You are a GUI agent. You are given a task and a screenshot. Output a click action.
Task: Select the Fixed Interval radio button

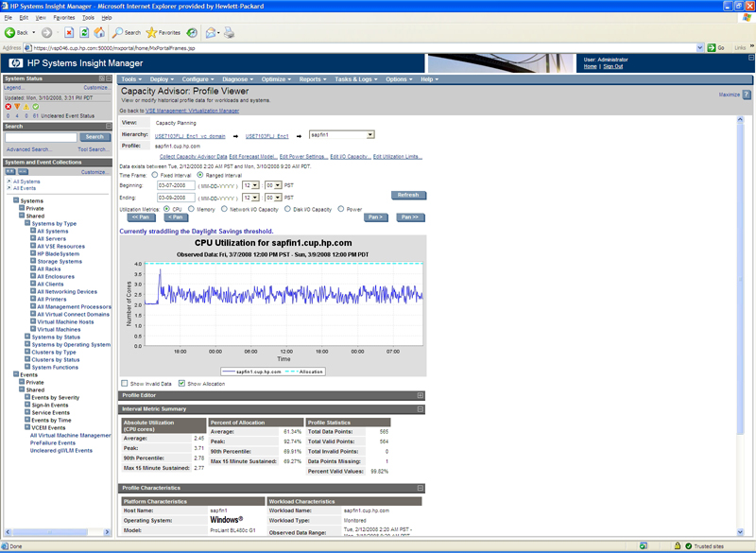[x=155, y=175]
